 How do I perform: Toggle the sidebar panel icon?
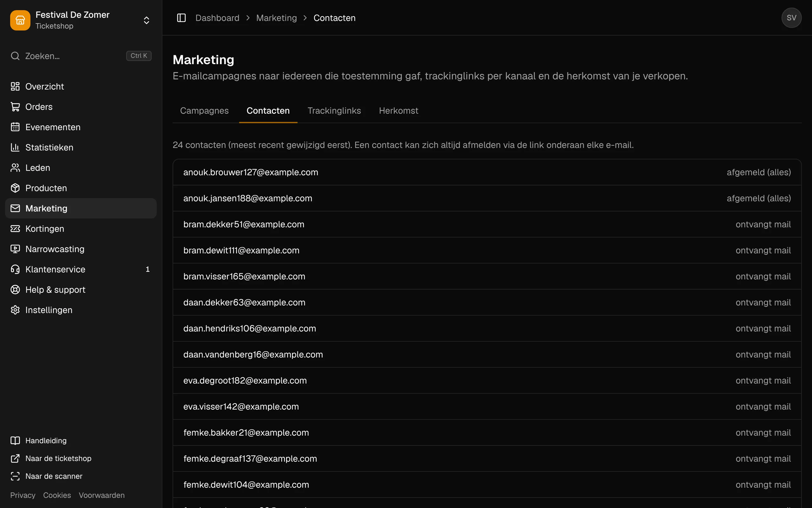tap(181, 18)
